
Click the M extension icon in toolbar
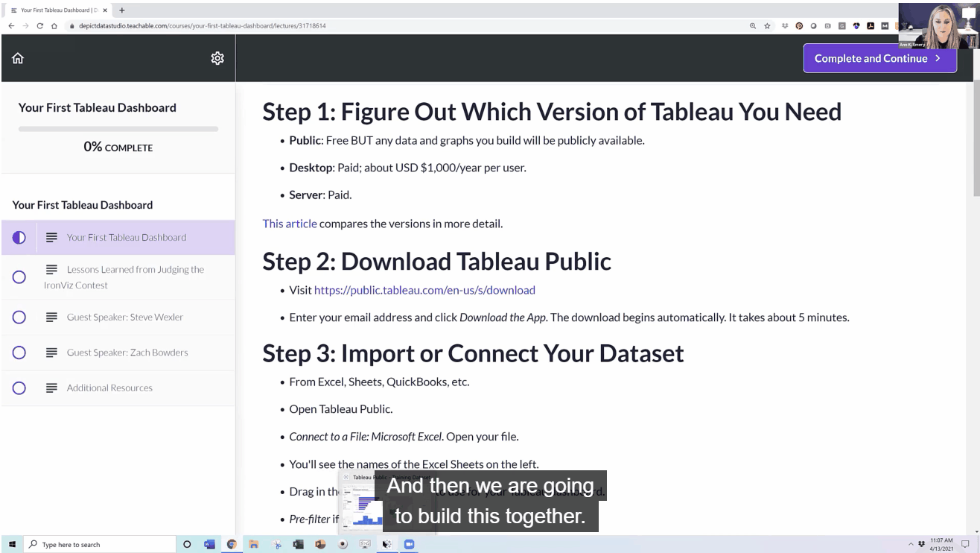point(885,25)
